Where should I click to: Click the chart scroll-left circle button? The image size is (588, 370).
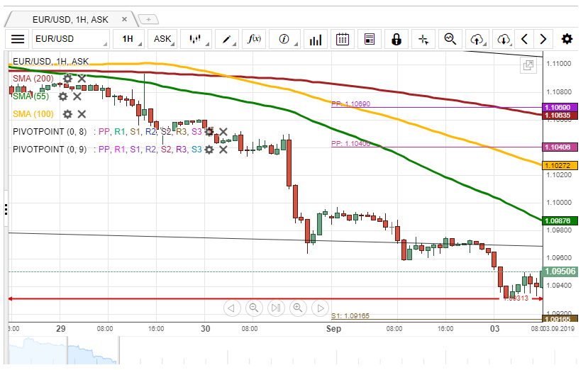tap(232, 308)
